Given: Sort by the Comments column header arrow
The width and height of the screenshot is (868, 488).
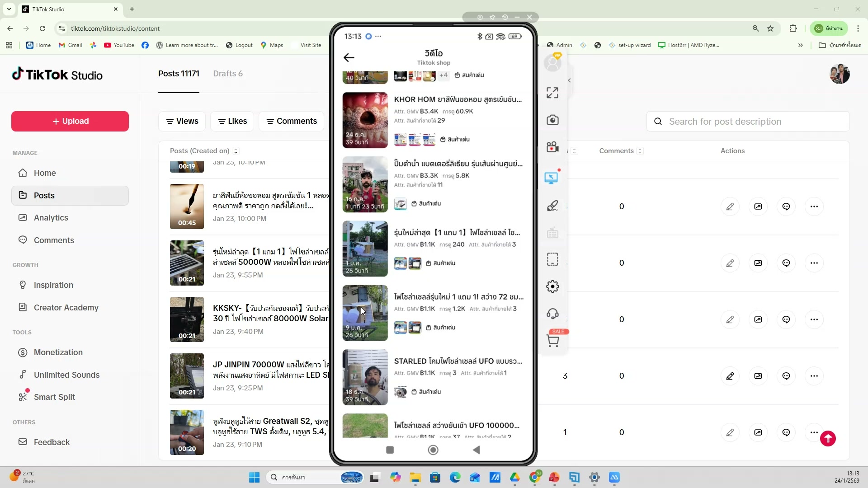Looking at the screenshot, I should click(x=640, y=151).
